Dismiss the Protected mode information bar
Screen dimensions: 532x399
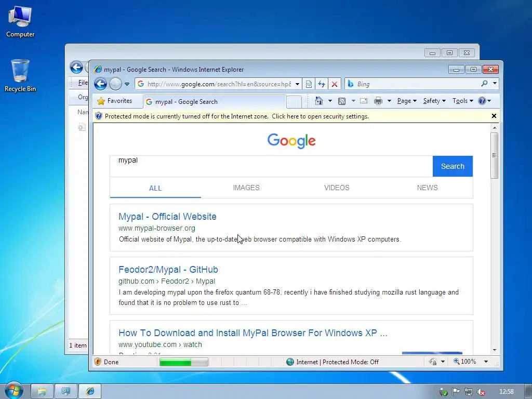pyautogui.click(x=494, y=116)
